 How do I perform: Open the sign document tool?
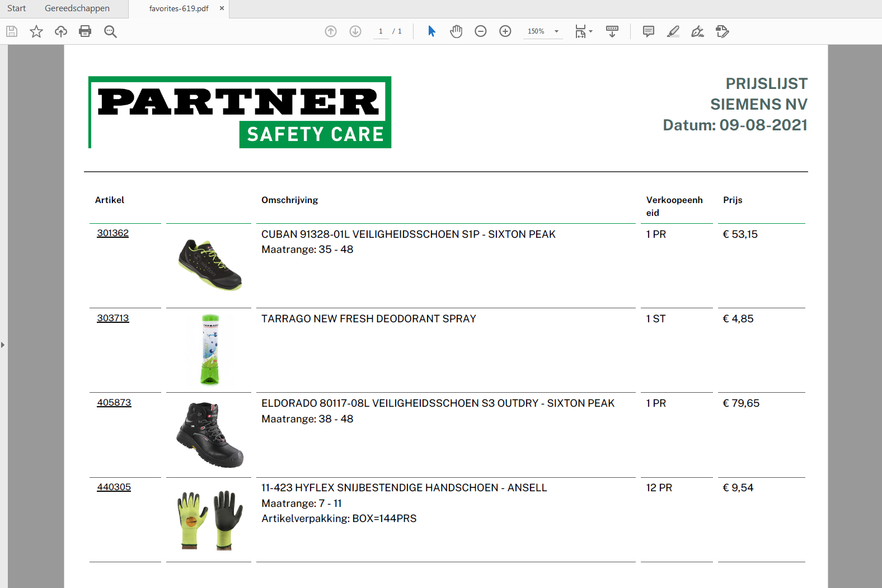698,31
